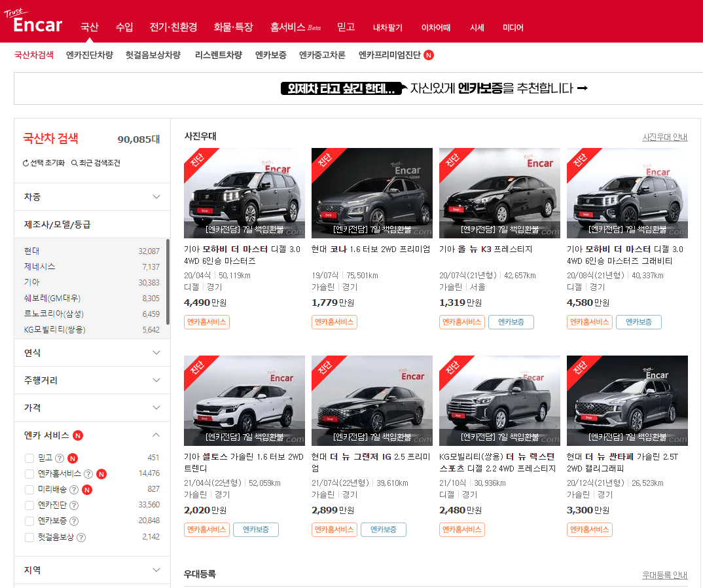Click the reset selection refresh icon
Screen dimensions: 703x588
pyautogui.click(x=26, y=163)
